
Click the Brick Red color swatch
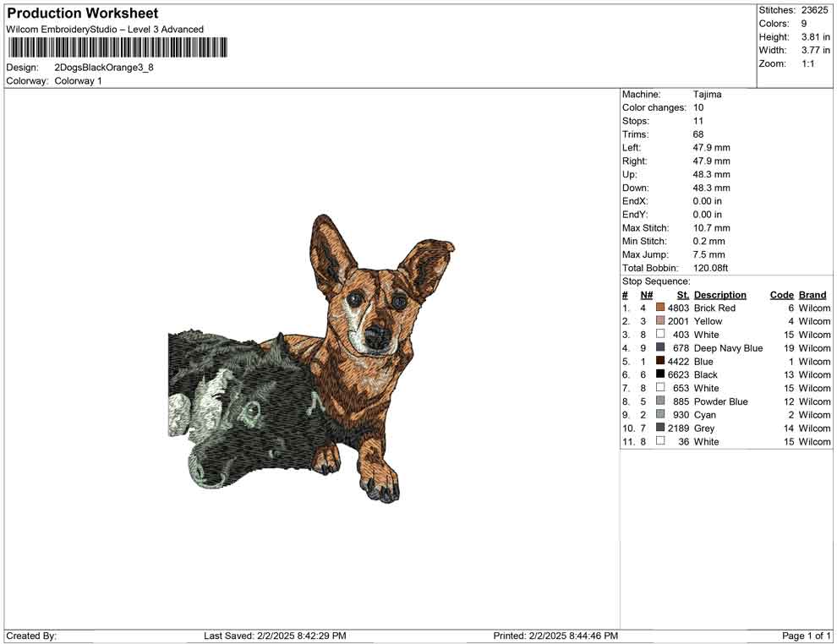660,308
